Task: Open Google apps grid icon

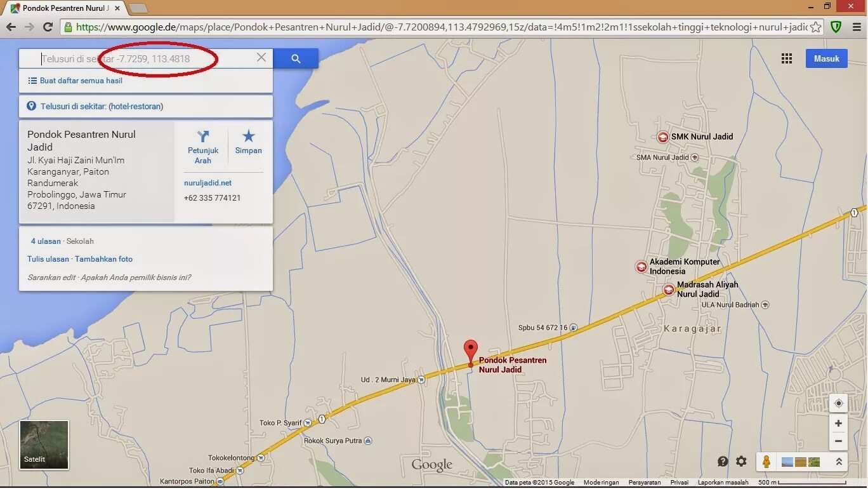Action: [x=787, y=58]
